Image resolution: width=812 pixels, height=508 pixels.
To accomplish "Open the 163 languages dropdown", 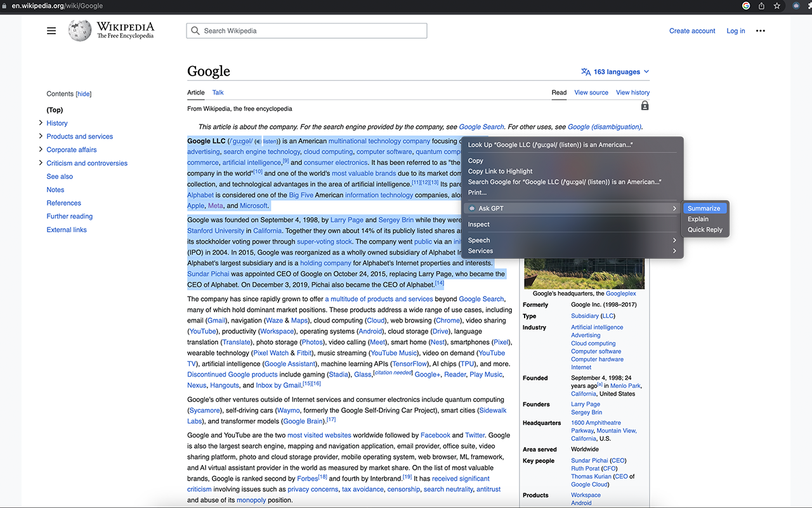I will point(615,72).
